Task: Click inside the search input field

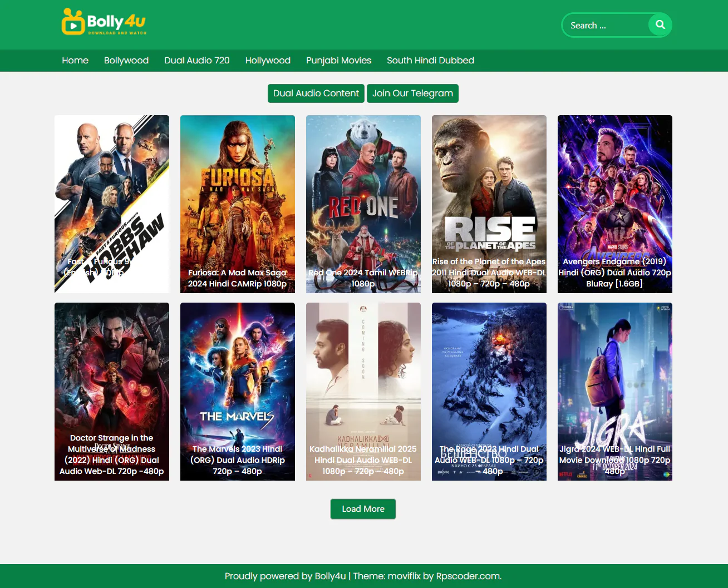Action: coord(604,24)
